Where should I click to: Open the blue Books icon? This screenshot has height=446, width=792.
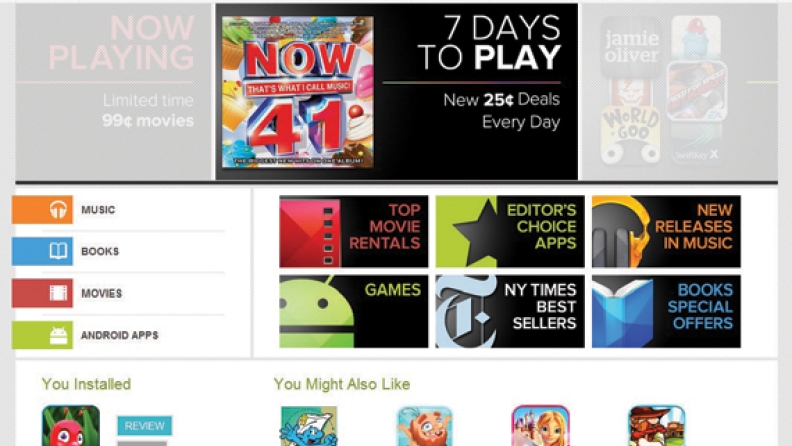click(42, 251)
